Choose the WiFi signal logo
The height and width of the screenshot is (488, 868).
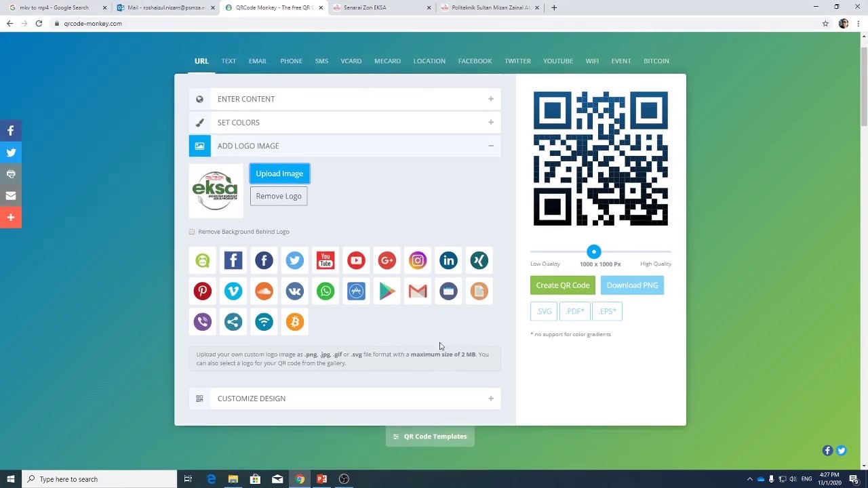[x=264, y=322]
